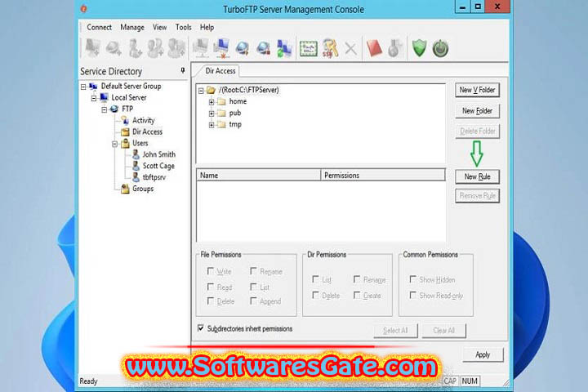Select the Users node

(x=140, y=143)
